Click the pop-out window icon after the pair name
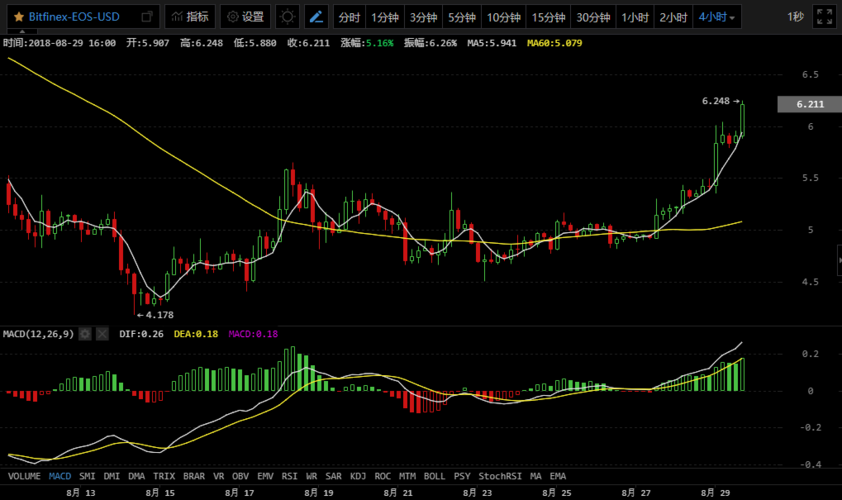842x500 pixels. (147, 17)
